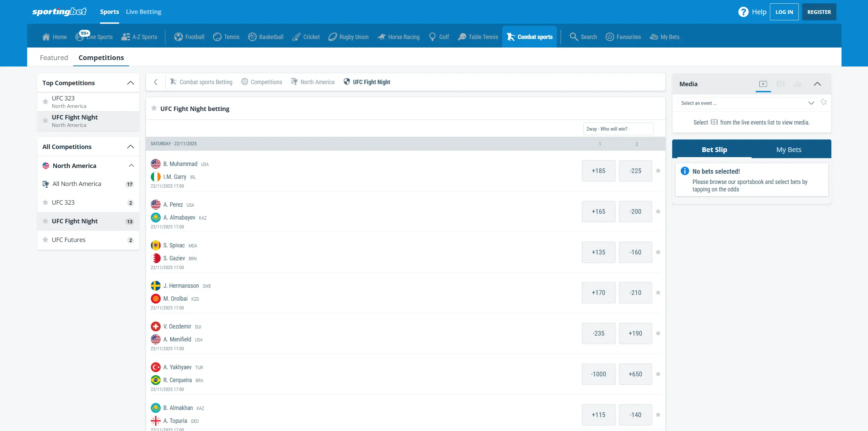Click the back arrow in breadcrumb bar
868x431 pixels.
[156, 82]
